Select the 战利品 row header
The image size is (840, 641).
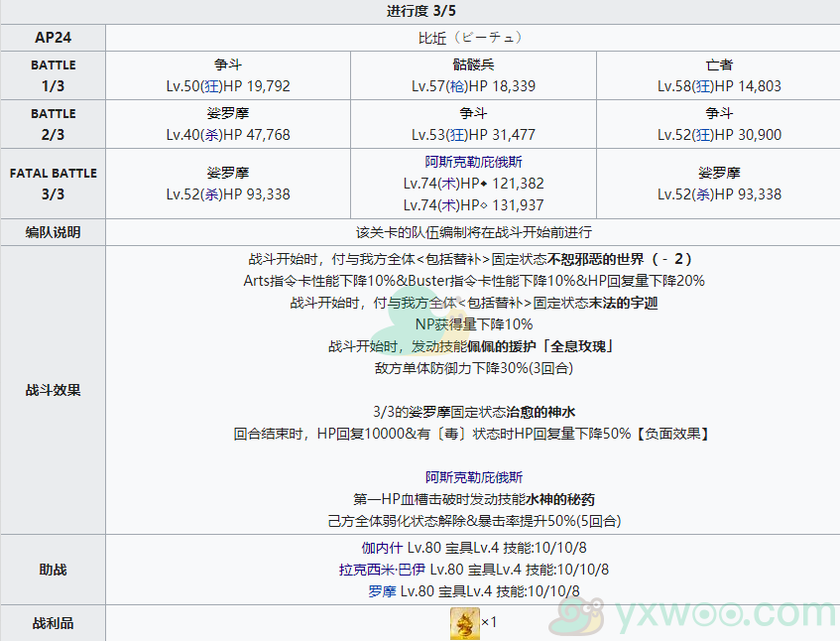[x=53, y=623]
